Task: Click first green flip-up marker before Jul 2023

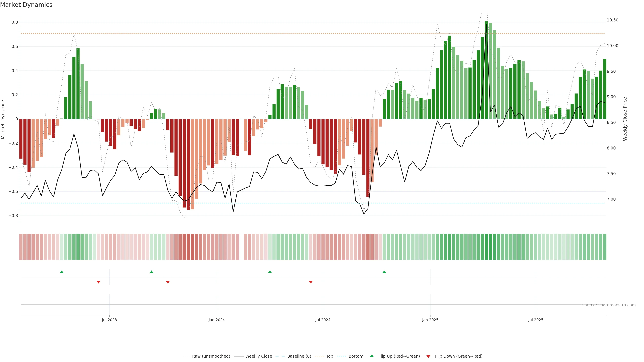Action: click(x=62, y=272)
